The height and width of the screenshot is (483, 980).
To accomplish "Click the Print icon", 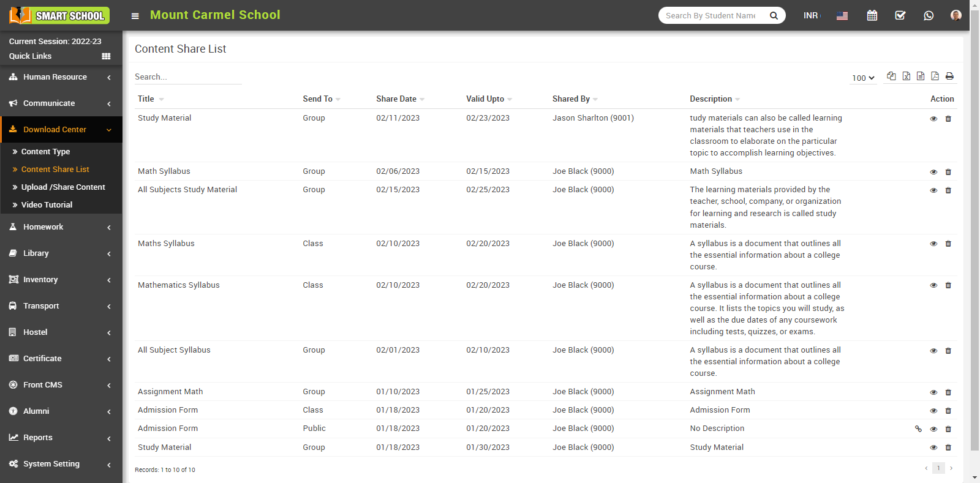I will 949,76.
